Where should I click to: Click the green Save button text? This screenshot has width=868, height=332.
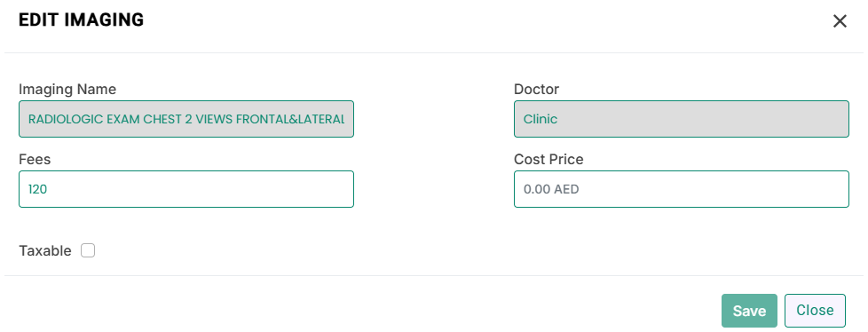coord(749,311)
